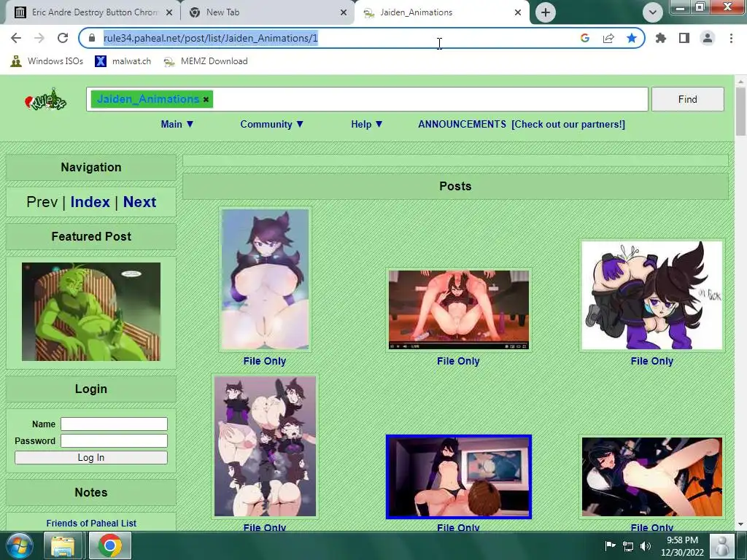The height and width of the screenshot is (560, 747).
Task: Click the network tray icon
Action: pos(628,546)
